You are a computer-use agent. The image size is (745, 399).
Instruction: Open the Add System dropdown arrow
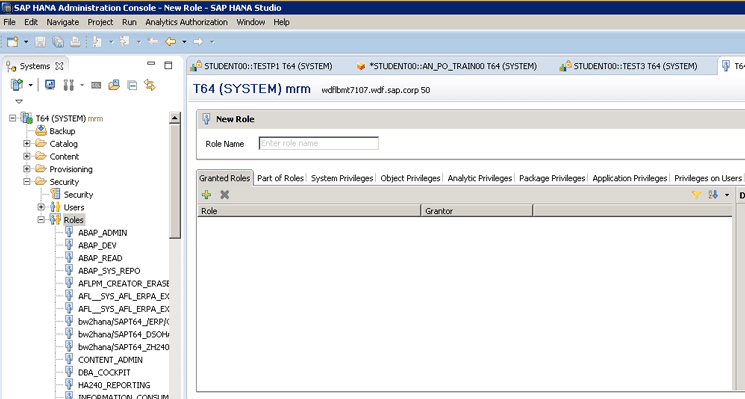click(30, 86)
